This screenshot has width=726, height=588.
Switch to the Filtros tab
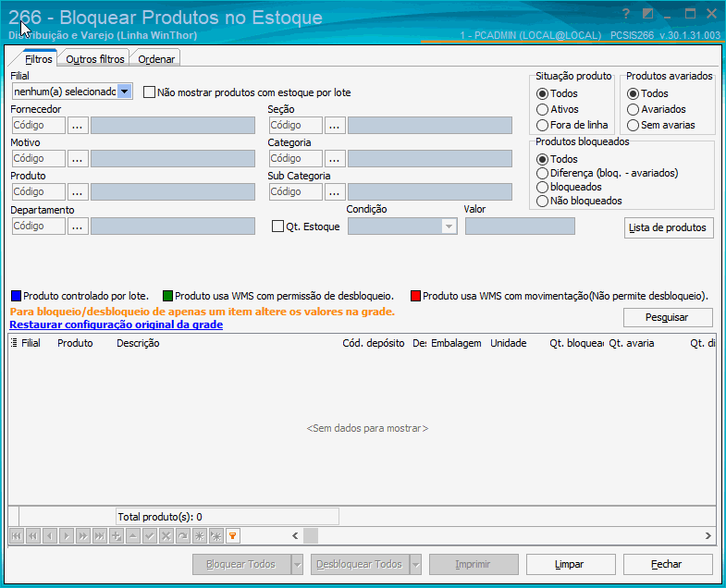coord(39,59)
